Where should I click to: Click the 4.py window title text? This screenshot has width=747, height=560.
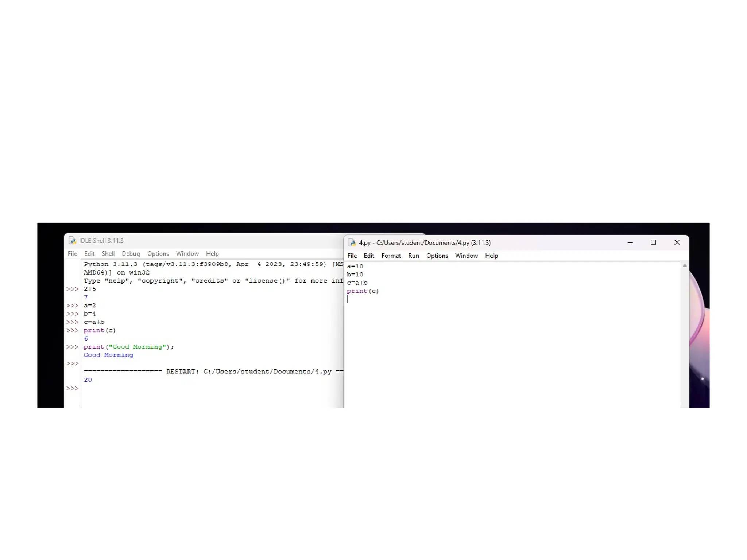pyautogui.click(x=425, y=242)
